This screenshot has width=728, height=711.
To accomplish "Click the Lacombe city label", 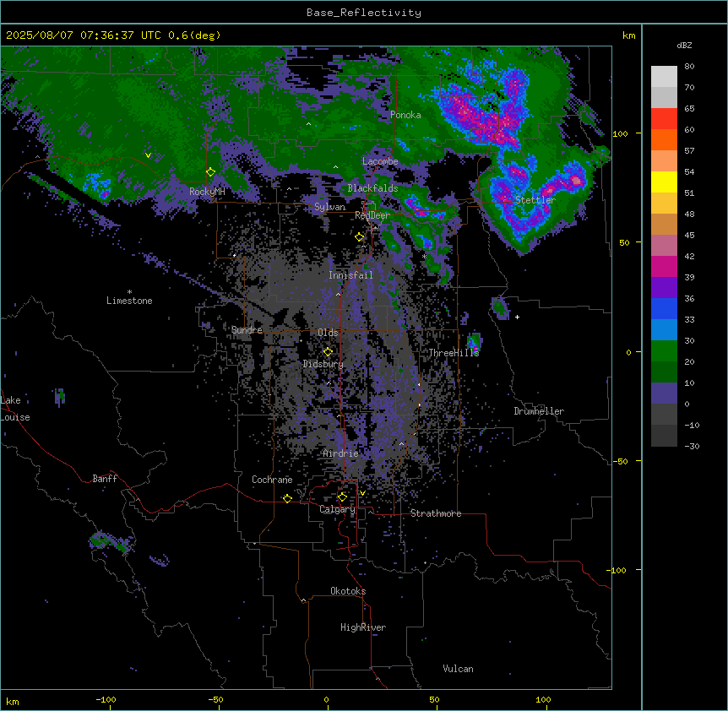I will tap(380, 161).
